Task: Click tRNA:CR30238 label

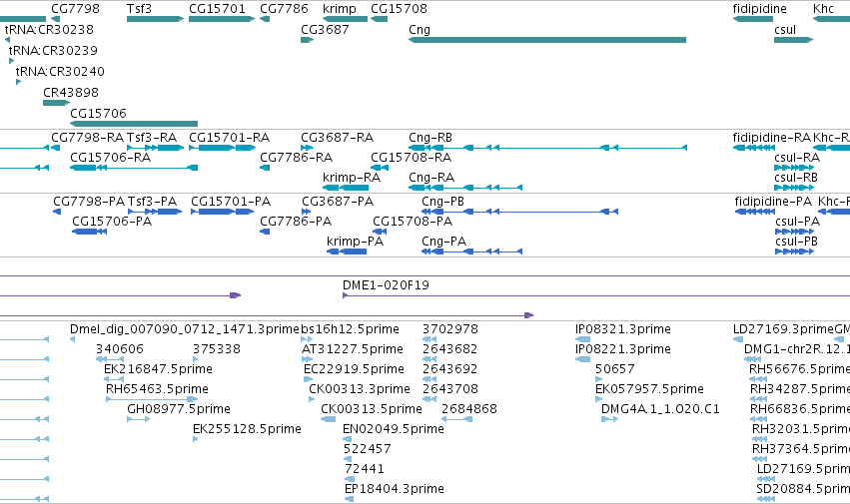Action: coord(49,29)
